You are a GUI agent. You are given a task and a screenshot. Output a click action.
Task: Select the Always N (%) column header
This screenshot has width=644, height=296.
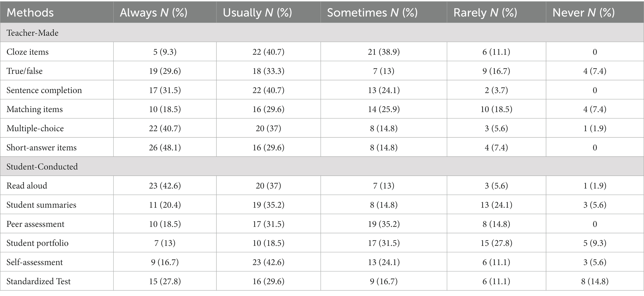pos(154,13)
